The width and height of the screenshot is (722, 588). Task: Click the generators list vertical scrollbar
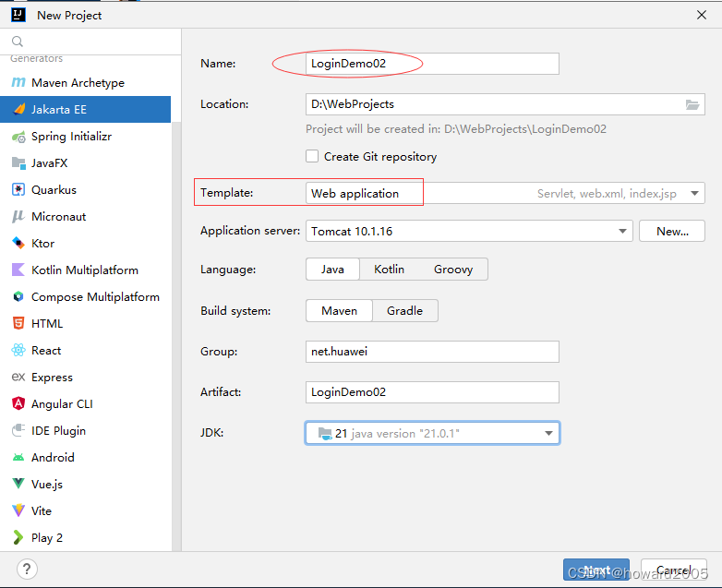point(176,336)
